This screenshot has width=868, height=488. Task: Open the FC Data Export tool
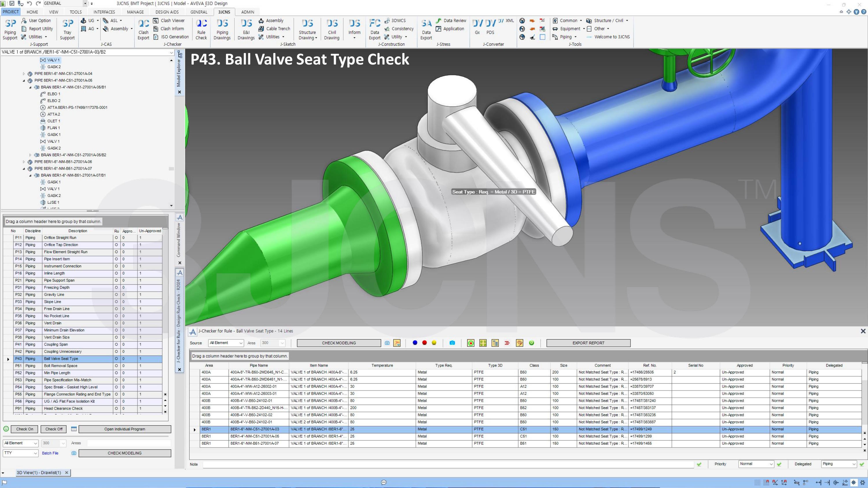click(374, 29)
